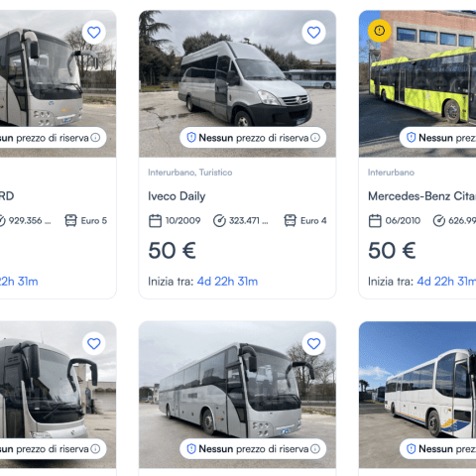Favorite the Iveco Daily listing with heart icon
The width and height of the screenshot is (476, 476).
coord(313,33)
